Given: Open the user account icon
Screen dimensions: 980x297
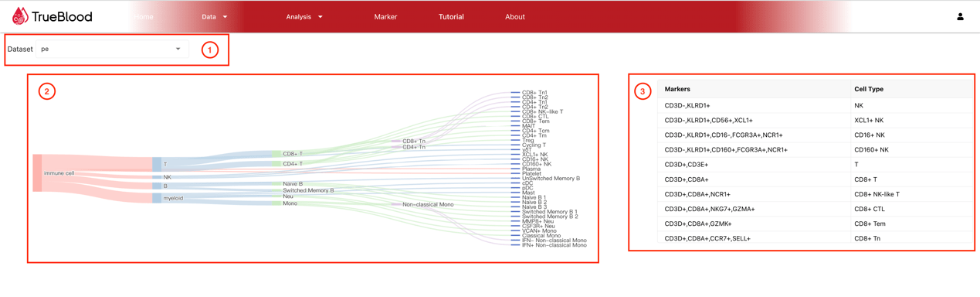Looking at the screenshot, I should pos(960,16).
